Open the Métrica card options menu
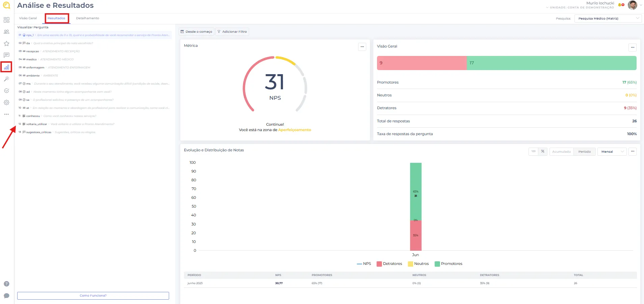644x304 pixels. 362,47
